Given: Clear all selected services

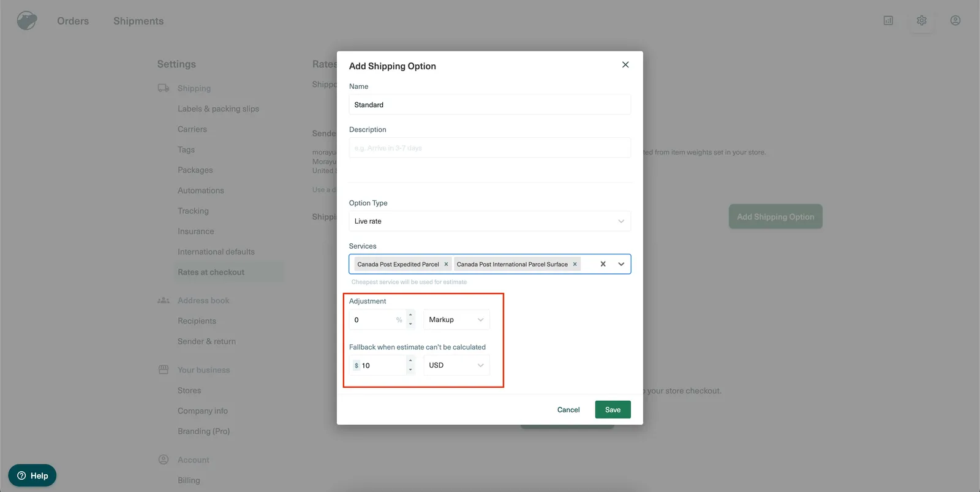Looking at the screenshot, I should click(x=603, y=264).
